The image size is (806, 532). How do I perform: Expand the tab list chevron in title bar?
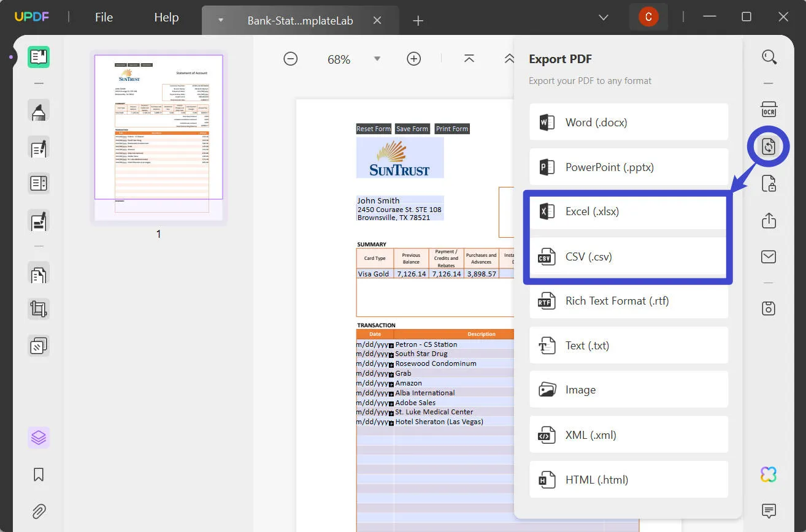(604, 17)
